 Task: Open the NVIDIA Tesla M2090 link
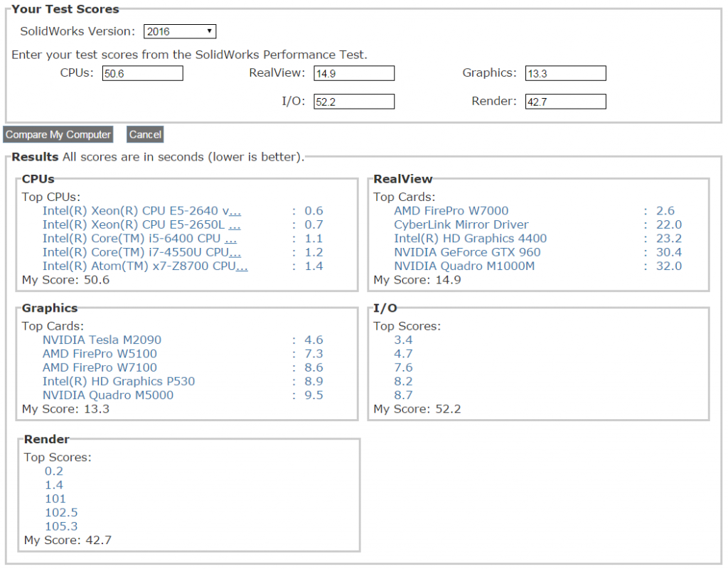[x=102, y=340]
